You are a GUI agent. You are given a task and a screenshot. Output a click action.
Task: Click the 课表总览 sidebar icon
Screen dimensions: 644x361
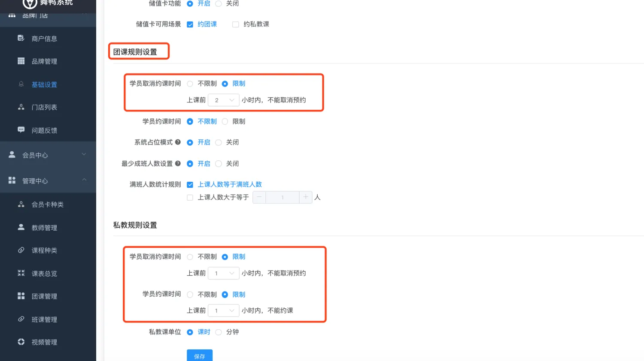[21, 273]
